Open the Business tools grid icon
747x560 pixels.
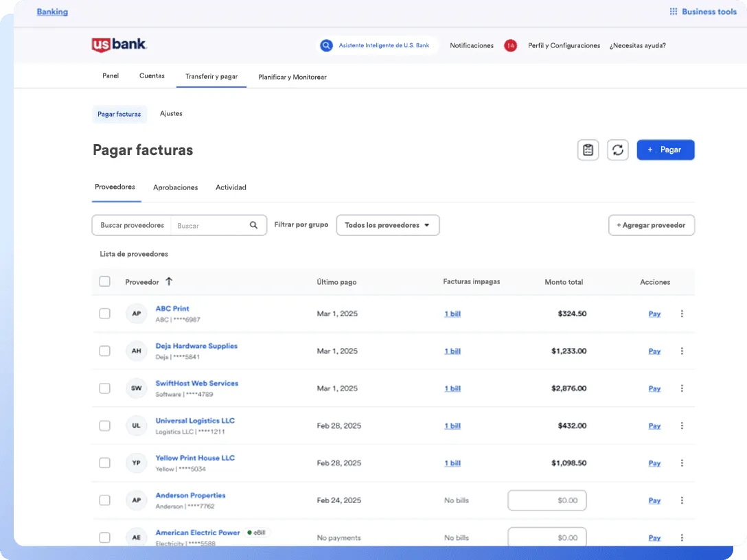[x=673, y=12]
